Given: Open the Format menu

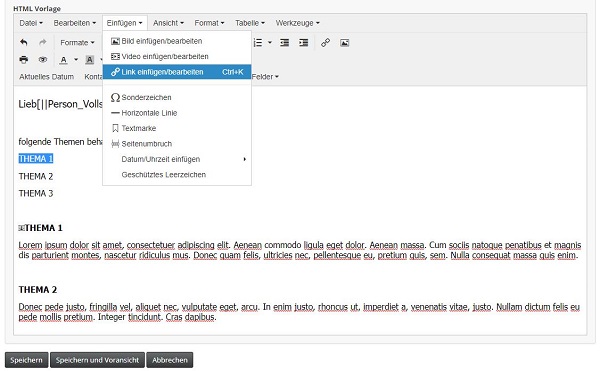Looking at the screenshot, I should (x=209, y=23).
